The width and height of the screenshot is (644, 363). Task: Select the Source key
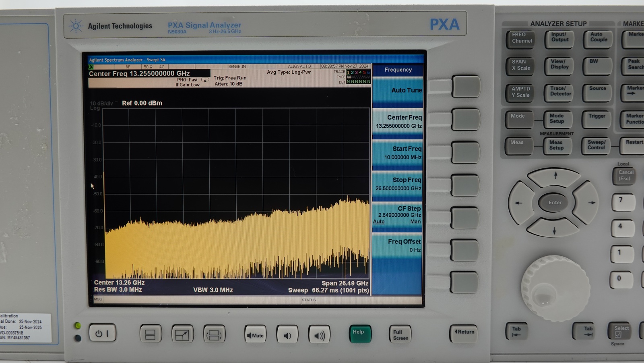tap(597, 93)
